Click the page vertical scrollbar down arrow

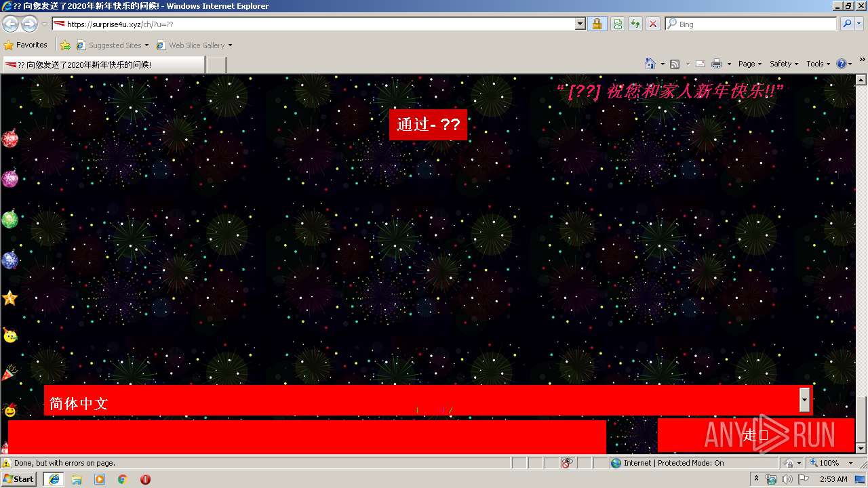pyautogui.click(x=861, y=448)
